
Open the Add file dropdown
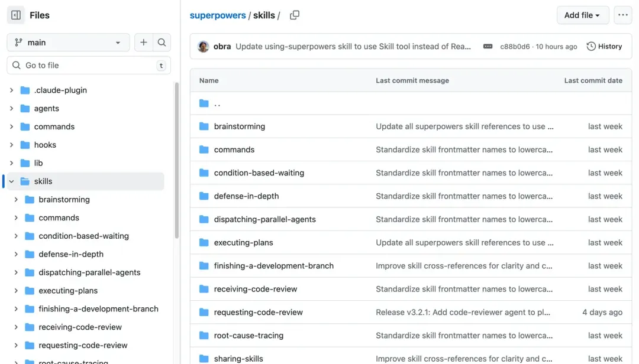tap(582, 15)
